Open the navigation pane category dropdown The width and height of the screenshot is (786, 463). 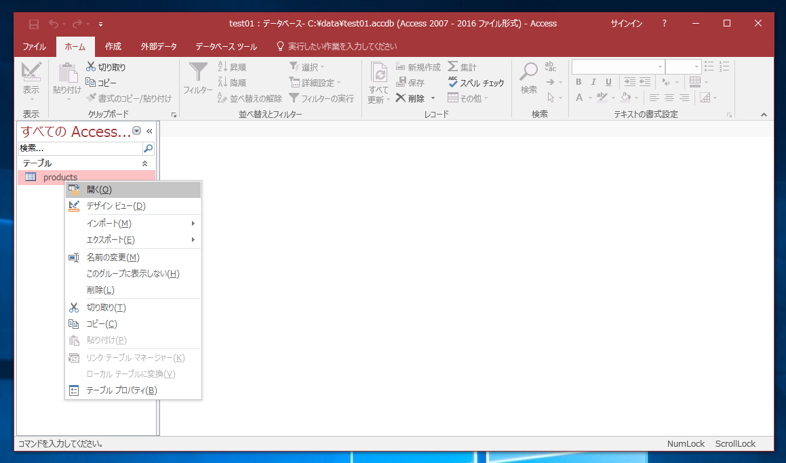click(136, 131)
